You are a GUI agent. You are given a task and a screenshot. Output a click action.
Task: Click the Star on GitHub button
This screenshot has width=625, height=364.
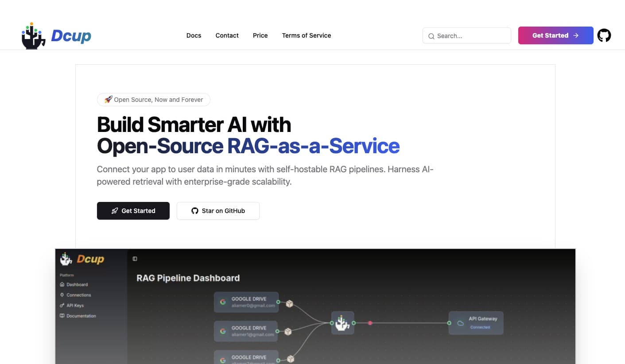click(218, 211)
